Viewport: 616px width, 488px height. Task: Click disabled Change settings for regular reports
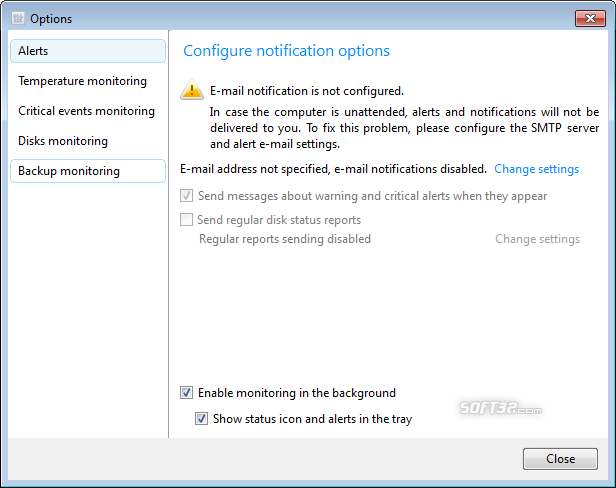537,239
